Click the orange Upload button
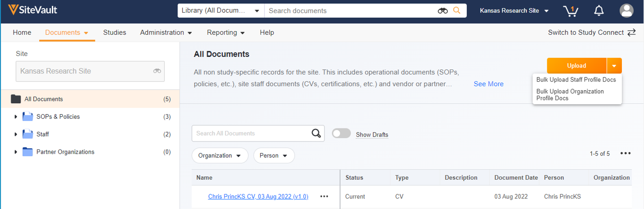Screen dimensions: 644x209 point(577,65)
